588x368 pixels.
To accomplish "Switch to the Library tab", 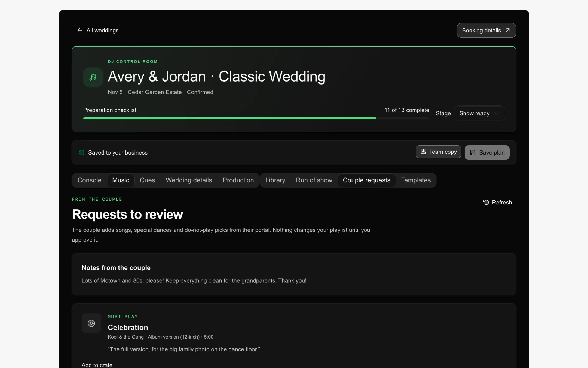I will (275, 180).
